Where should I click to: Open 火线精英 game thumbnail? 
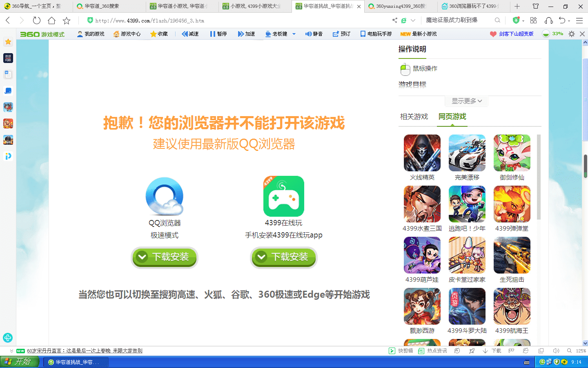(422, 153)
